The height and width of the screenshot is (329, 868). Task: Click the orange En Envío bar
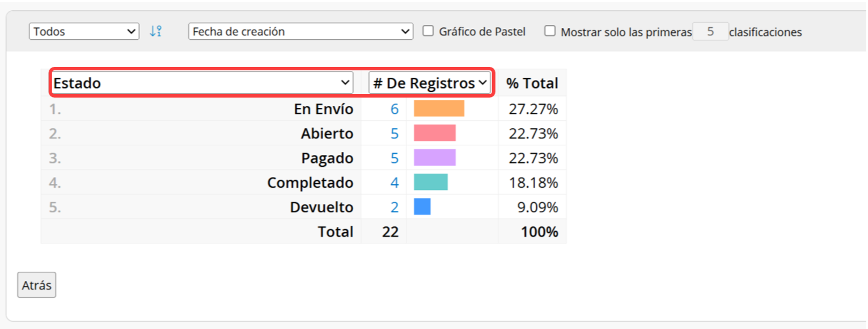(439, 108)
